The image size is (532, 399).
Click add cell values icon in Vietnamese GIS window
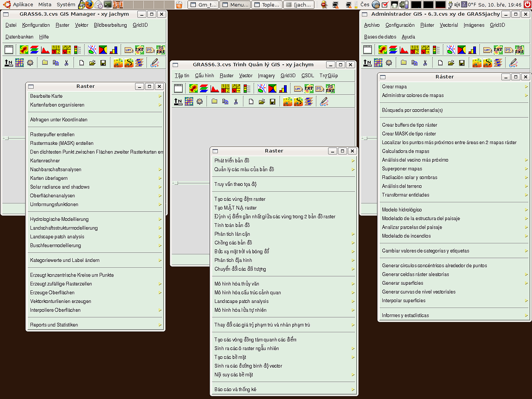tap(225, 89)
